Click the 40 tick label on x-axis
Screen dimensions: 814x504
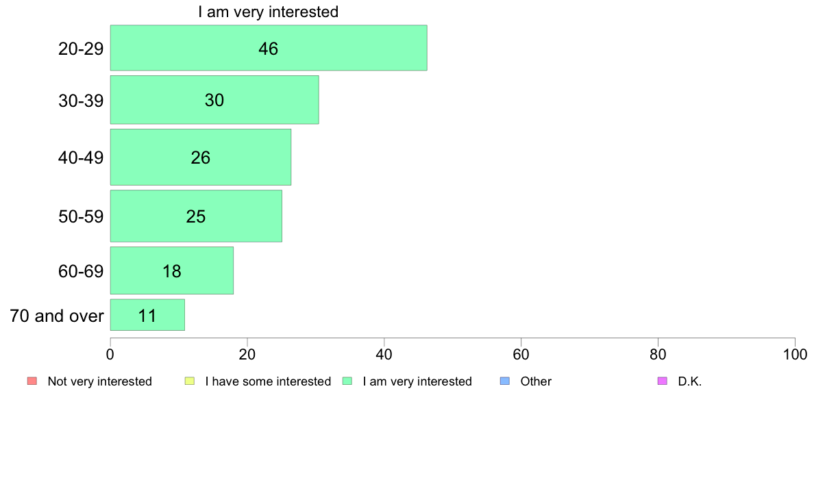384,355
